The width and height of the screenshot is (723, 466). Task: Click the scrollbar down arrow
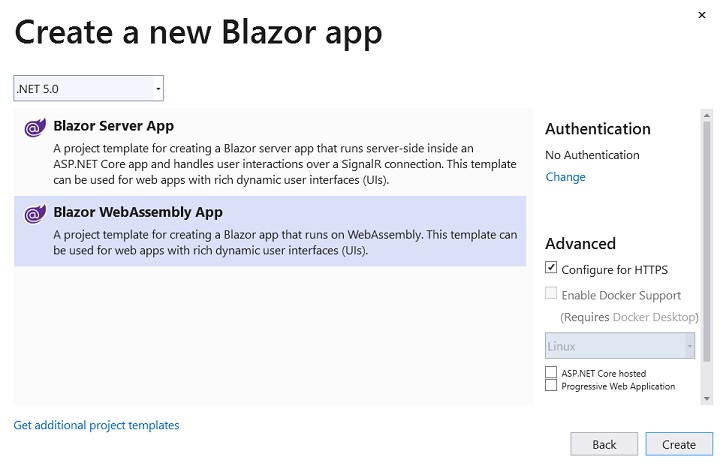click(x=706, y=399)
